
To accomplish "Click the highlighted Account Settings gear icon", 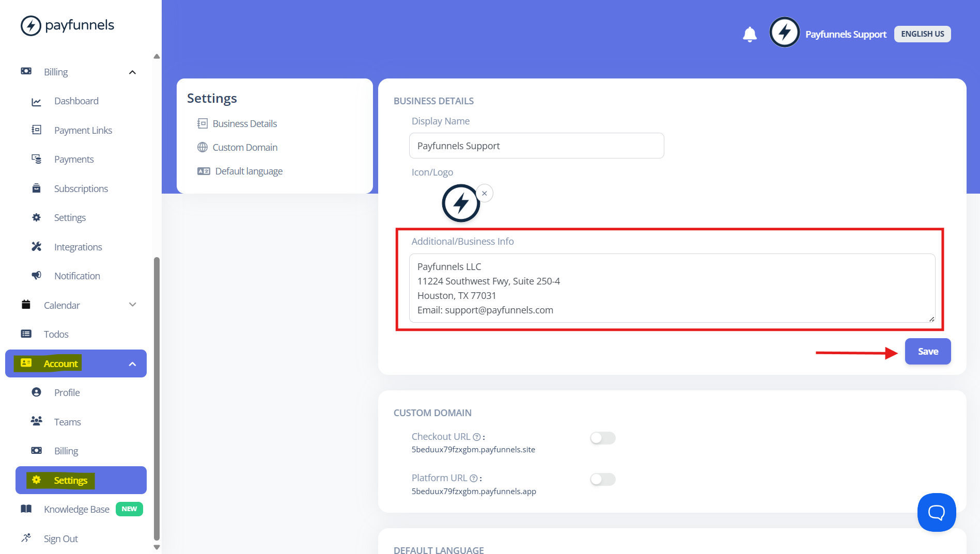I will pos(36,480).
